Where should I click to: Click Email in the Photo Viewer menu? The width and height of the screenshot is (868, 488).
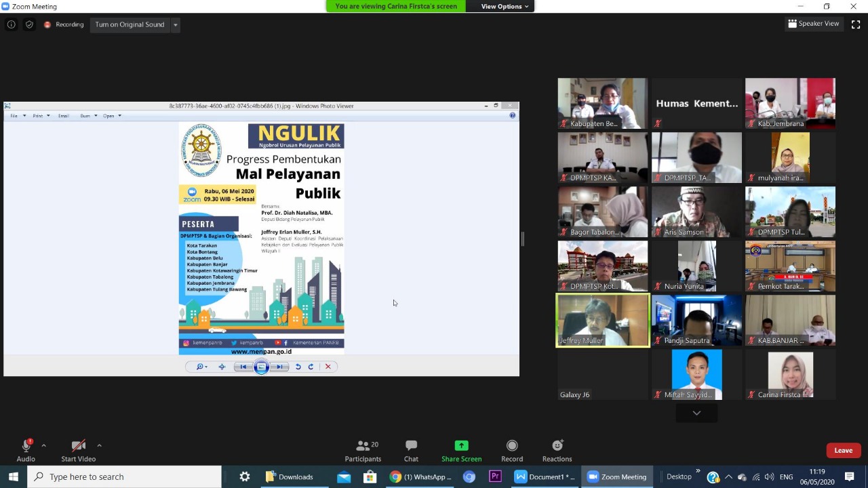[x=63, y=116]
